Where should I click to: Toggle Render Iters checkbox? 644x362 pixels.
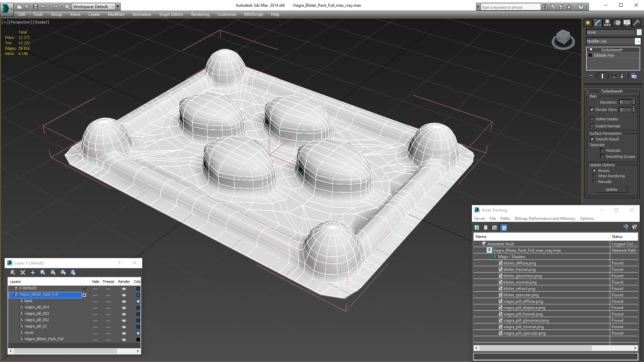pyautogui.click(x=592, y=110)
